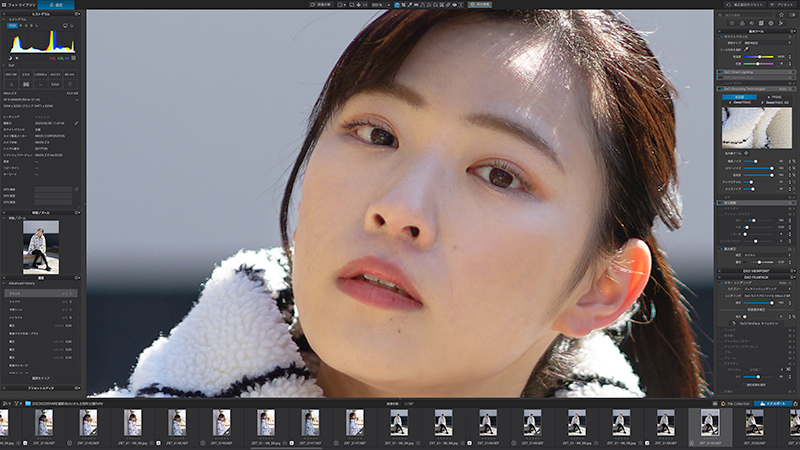Collapse the Advanced History section

click(4, 283)
